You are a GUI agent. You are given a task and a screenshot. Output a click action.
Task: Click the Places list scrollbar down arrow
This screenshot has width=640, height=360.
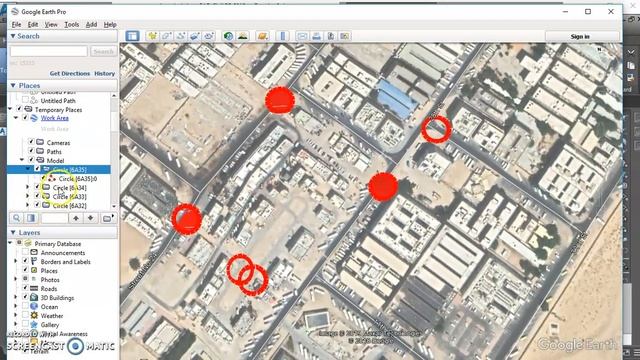coord(114,206)
